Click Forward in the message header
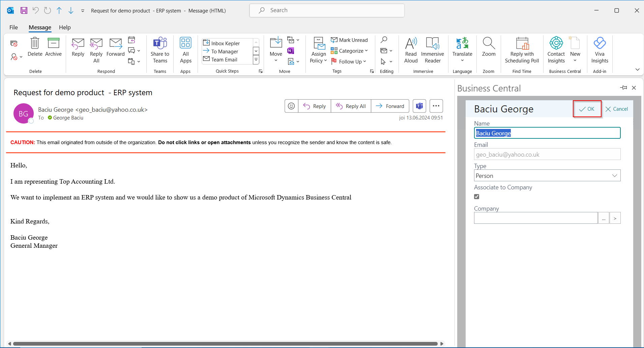This screenshot has height=348, width=644. tap(390, 106)
